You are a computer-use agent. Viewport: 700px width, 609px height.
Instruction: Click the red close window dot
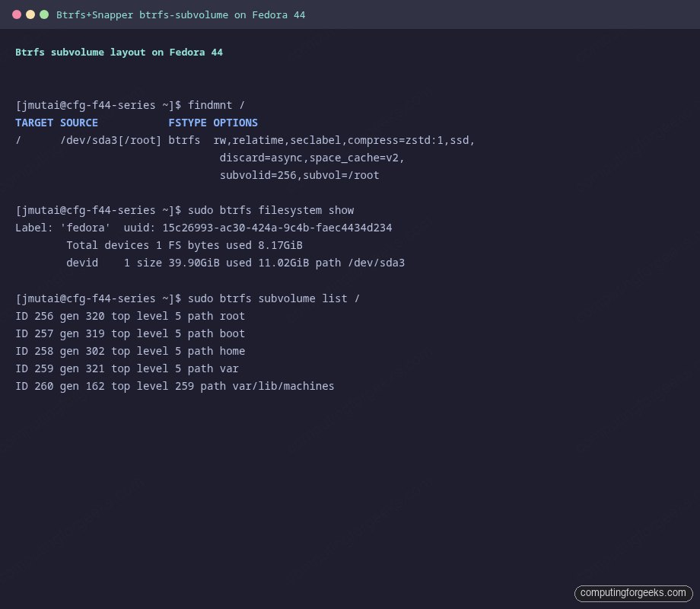click(x=17, y=14)
